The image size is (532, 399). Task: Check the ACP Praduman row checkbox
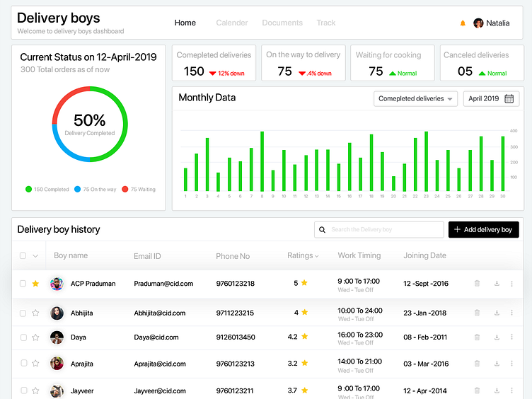coord(23,284)
